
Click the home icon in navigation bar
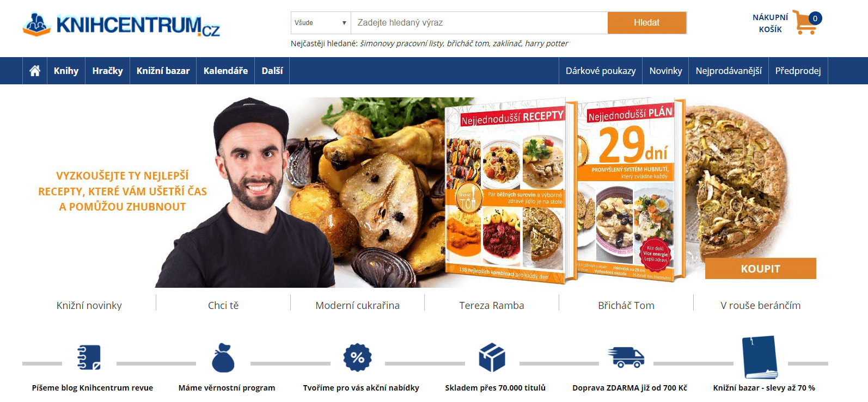(x=35, y=71)
